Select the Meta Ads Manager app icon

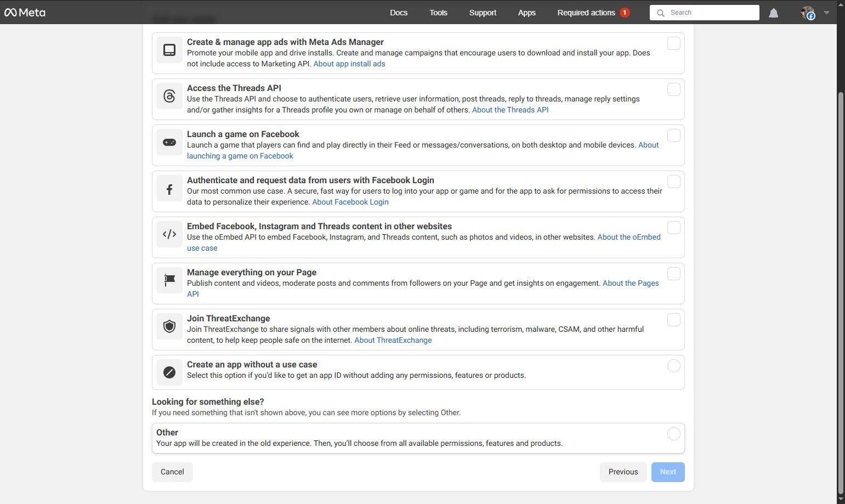tap(169, 49)
